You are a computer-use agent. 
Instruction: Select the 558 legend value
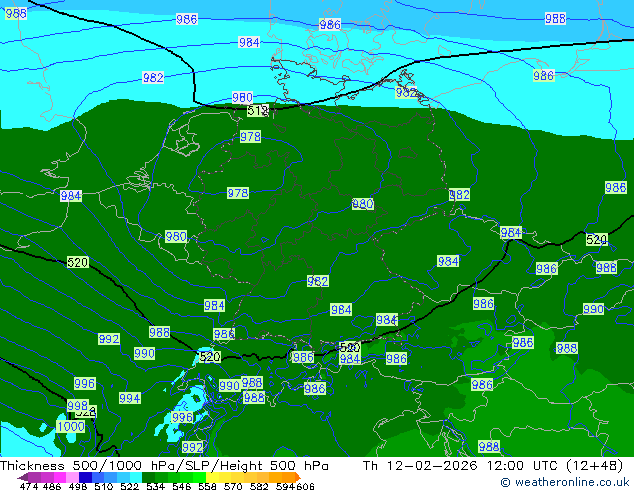(x=207, y=486)
